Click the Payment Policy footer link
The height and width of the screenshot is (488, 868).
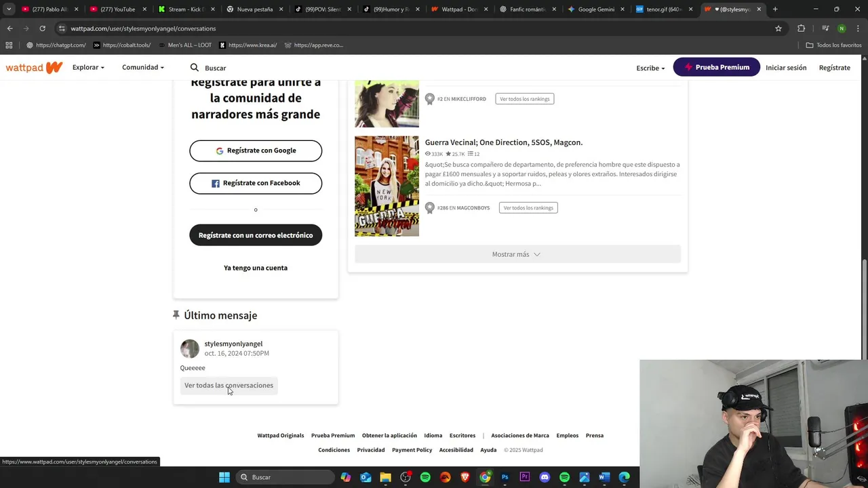click(412, 450)
